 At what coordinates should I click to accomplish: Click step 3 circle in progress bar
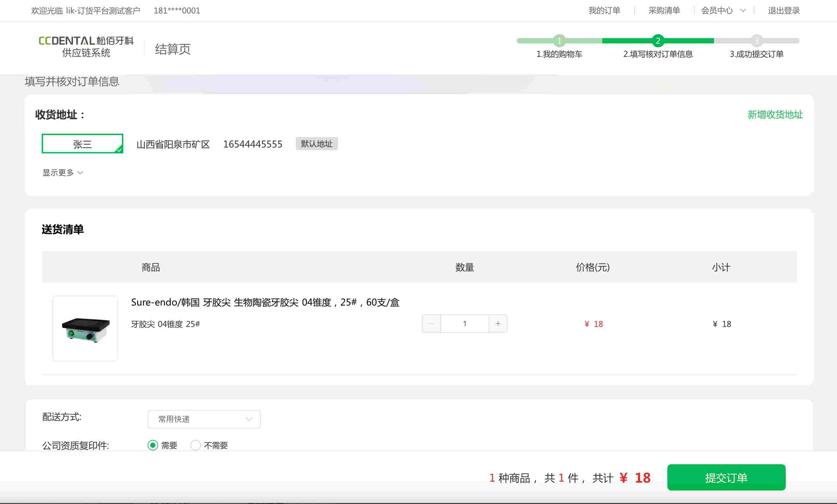coord(756,41)
